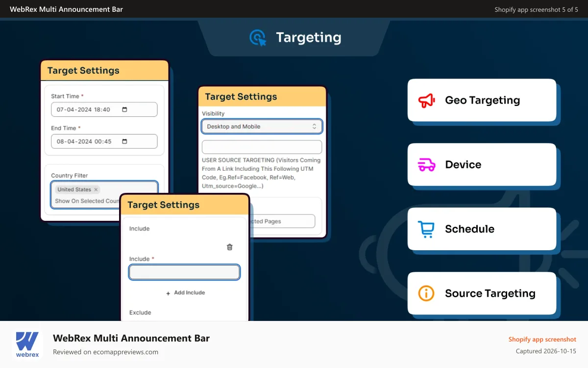The height and width of the screenshot is (368, 588).
Task: Click the top Include section label
Action: (140, 229)
